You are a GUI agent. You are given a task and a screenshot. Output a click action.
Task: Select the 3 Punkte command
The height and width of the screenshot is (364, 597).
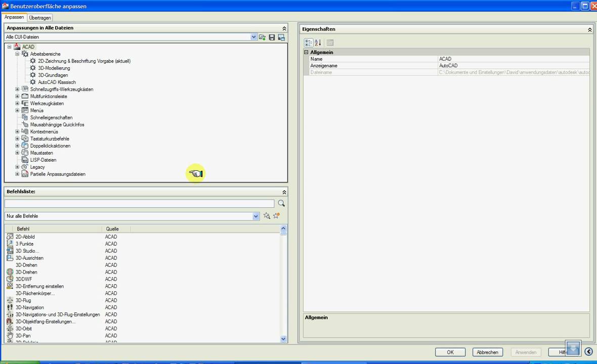(x=24, y=244)
